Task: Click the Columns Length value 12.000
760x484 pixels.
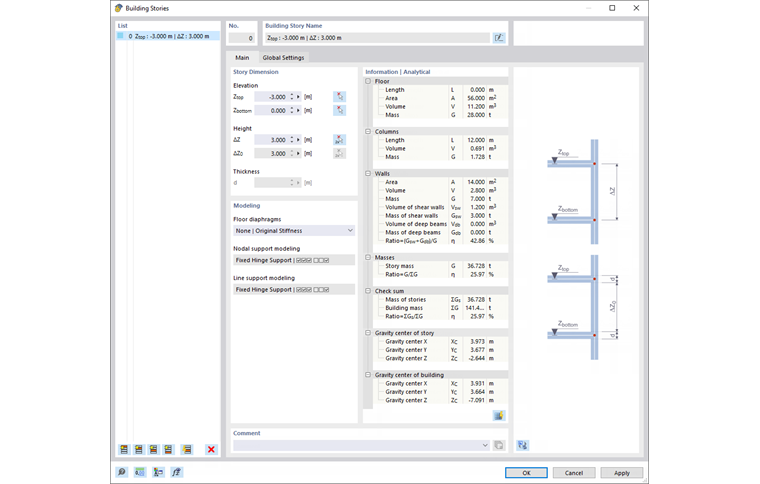Action: [x=476, y=140]
